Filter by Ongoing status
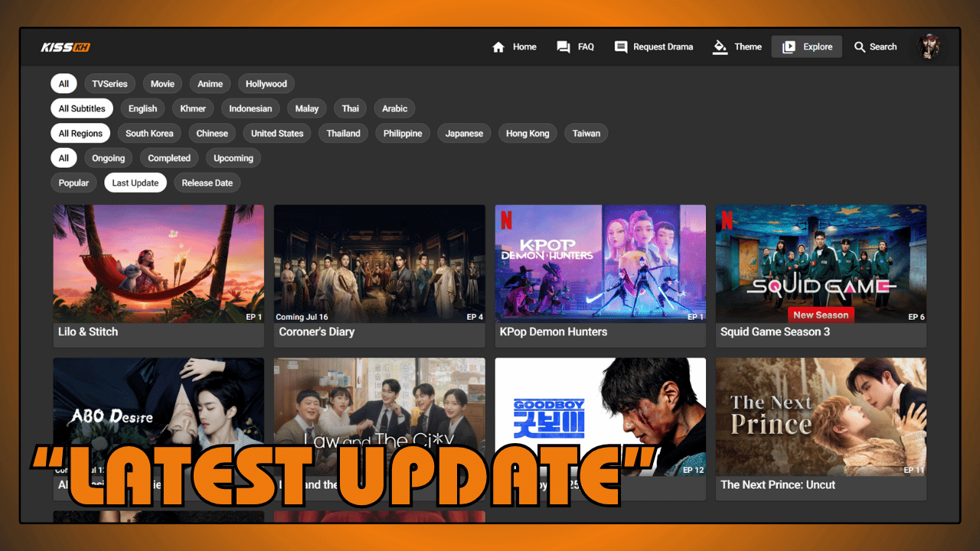980x551 pixels. [x=109, y=158]
